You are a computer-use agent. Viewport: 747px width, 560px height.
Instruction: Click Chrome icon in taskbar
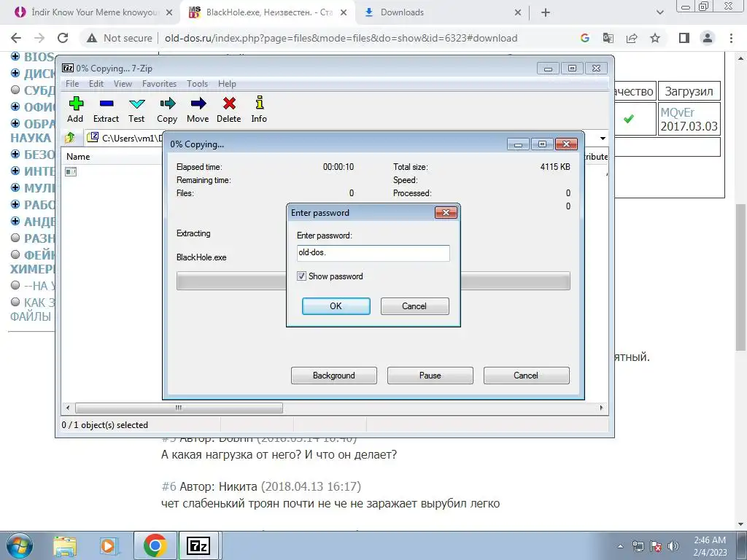(155, 545)
